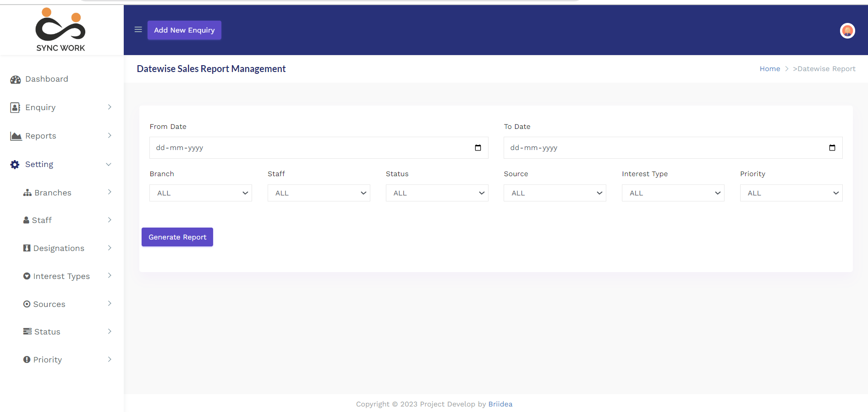Select Designations under Setting
868x412 pixels.
pos(59,248)
